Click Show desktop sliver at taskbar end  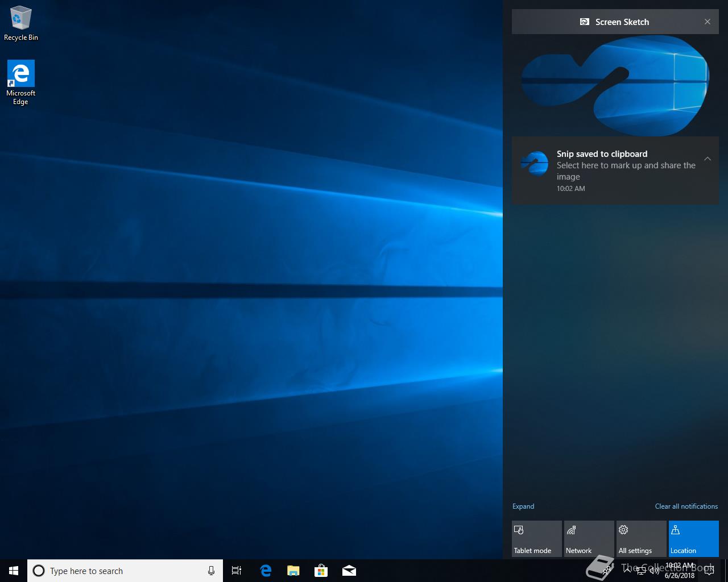coord(726,571)
